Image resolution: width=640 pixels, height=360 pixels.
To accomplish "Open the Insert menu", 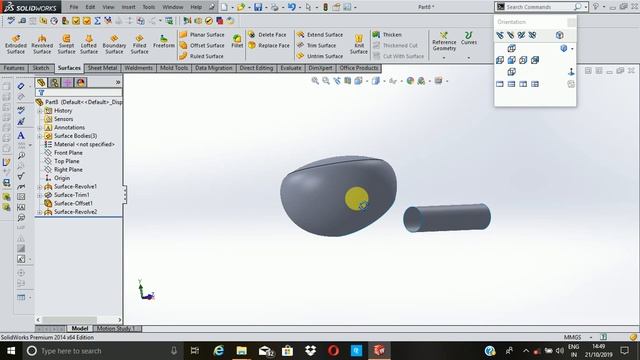I will 129,7.
